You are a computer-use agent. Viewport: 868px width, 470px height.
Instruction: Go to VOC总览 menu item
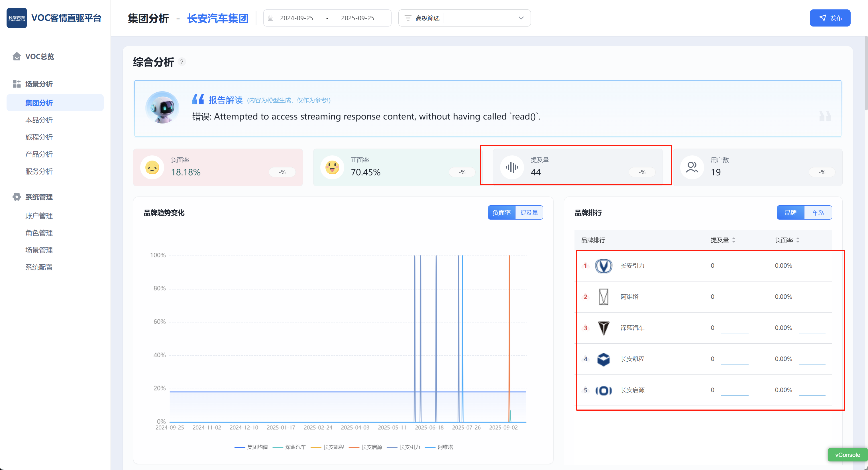(x=39, y=56)
